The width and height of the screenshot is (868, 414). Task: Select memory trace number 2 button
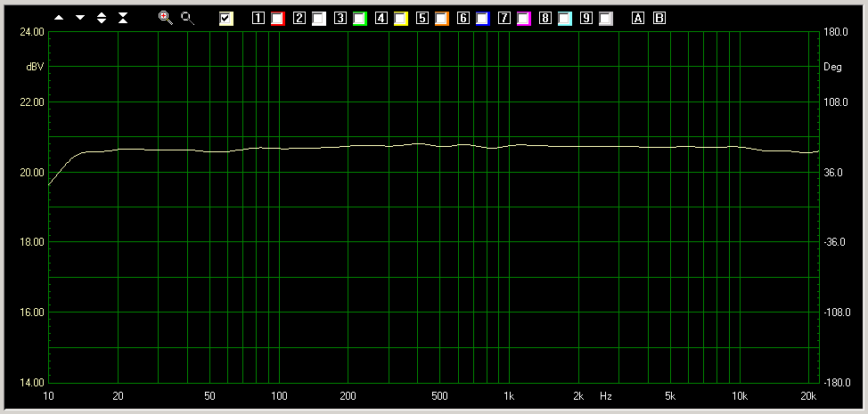[299, 18]
